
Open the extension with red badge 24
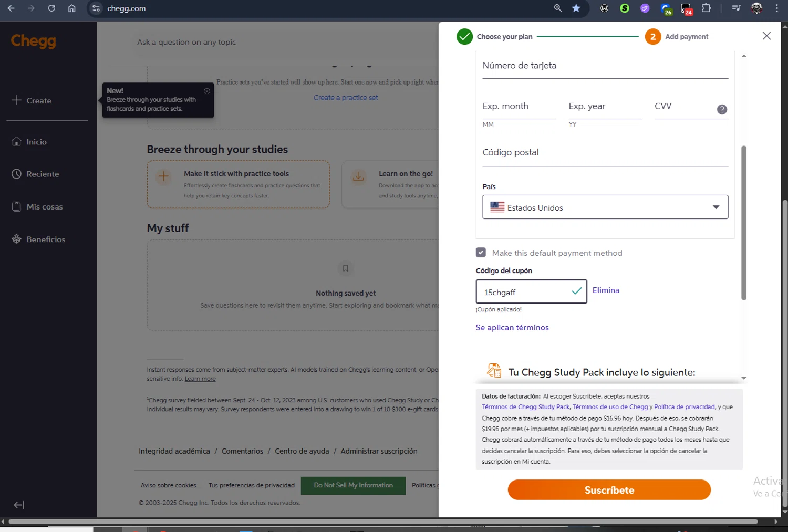(x=687, y=9)
